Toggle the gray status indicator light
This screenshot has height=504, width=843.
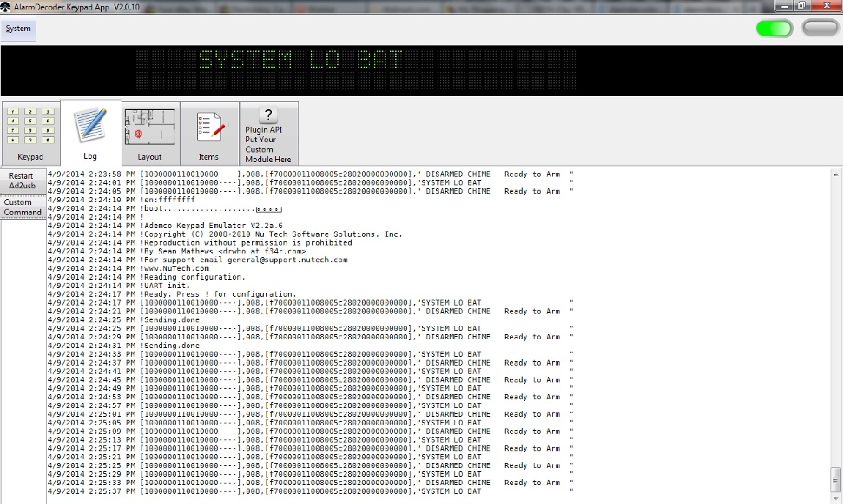click(820, 29)
